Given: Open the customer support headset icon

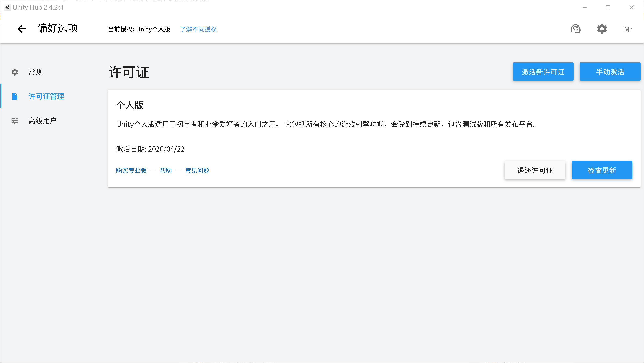Looking at the screenshot, I should point(575,29).
